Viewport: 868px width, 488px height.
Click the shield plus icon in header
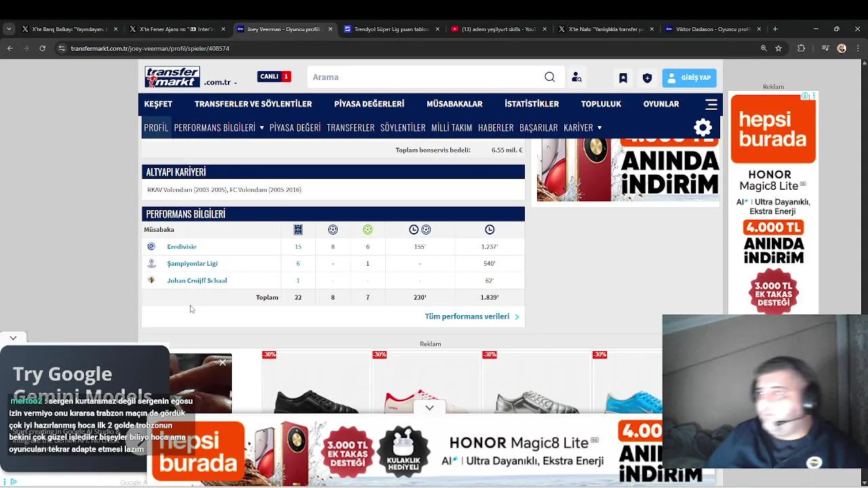pos(647,78)
